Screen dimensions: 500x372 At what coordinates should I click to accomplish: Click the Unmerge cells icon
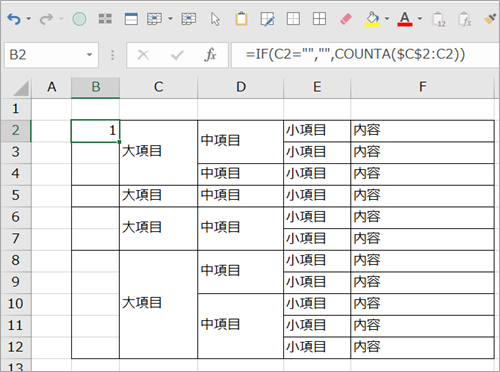tap(189, 19)
